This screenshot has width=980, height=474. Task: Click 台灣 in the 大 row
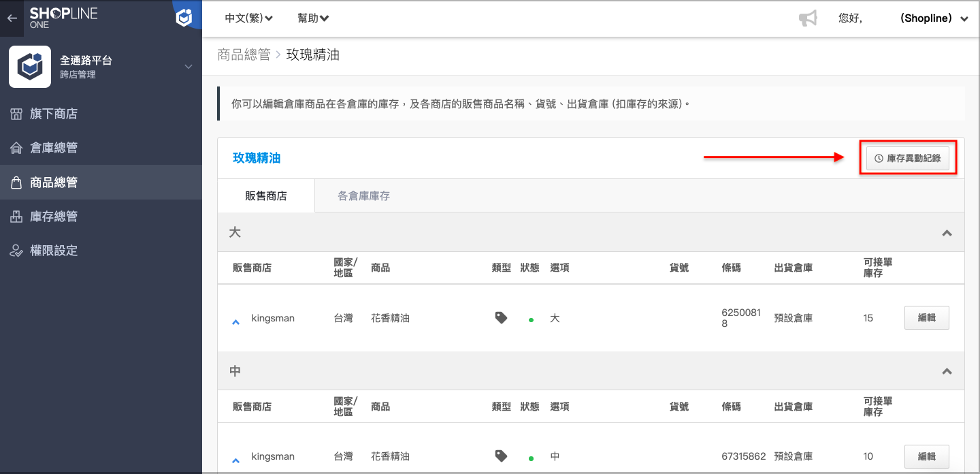(344, 318)
